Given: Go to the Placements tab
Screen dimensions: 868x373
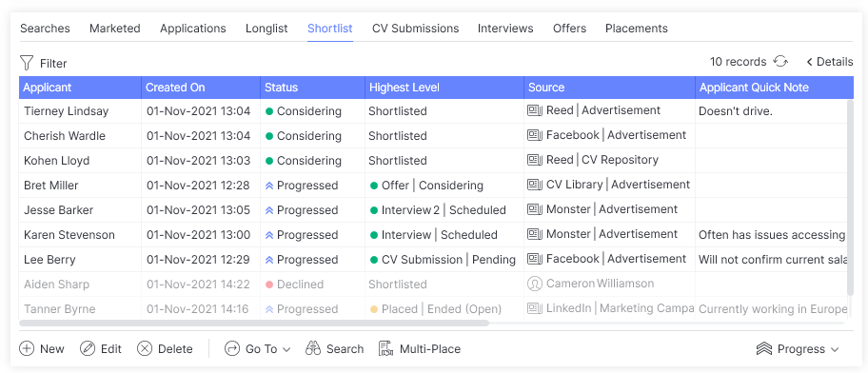Looking at the screenshot, I should pos(637,29).
